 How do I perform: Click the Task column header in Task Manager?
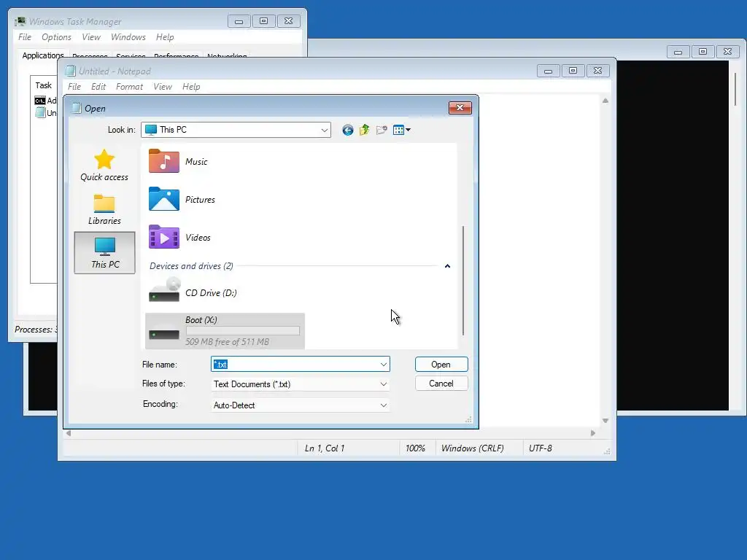pyautogui.click(x=43, y=85)
